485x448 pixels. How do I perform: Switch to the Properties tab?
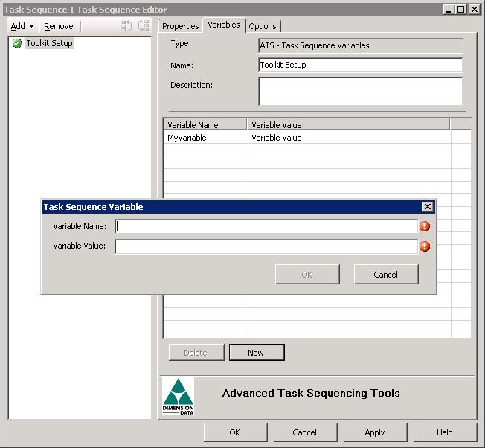[x=180, y=26]
